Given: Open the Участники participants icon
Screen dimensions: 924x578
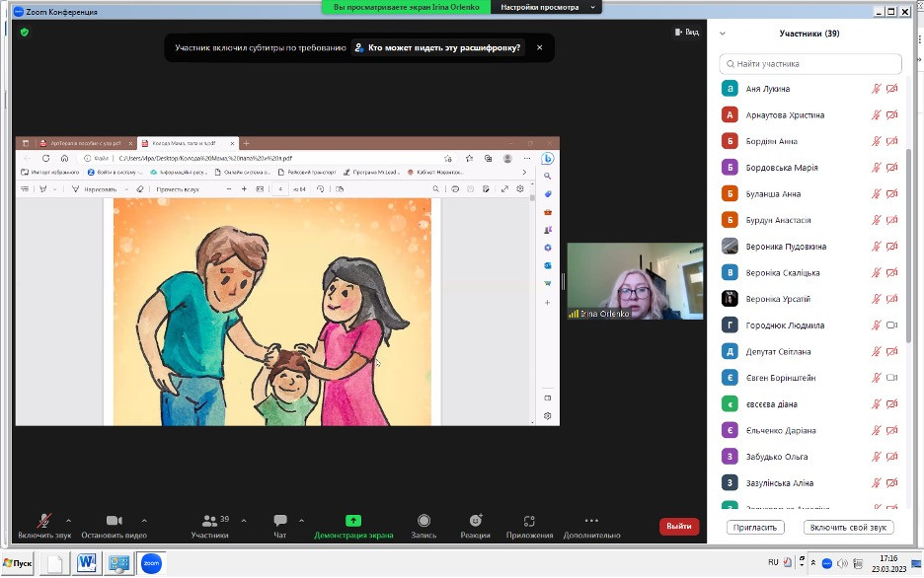Looking at the screenshot, I should [209, 521].
